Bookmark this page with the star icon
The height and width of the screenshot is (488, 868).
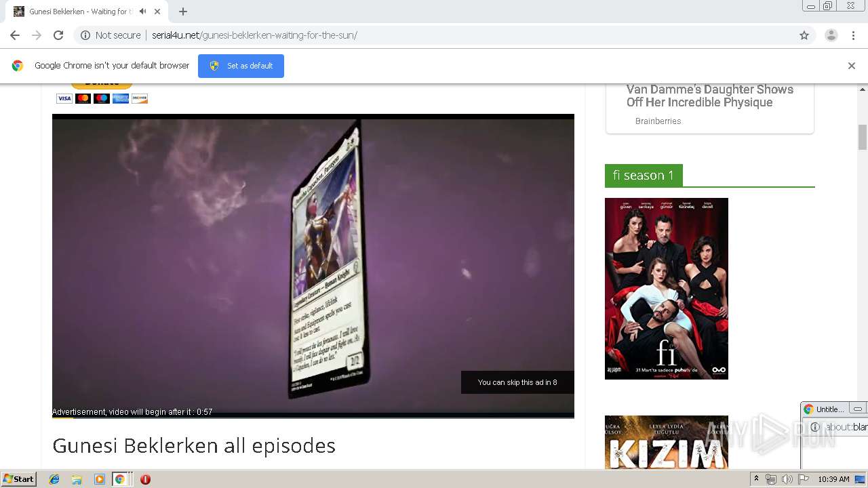point(804,35)
